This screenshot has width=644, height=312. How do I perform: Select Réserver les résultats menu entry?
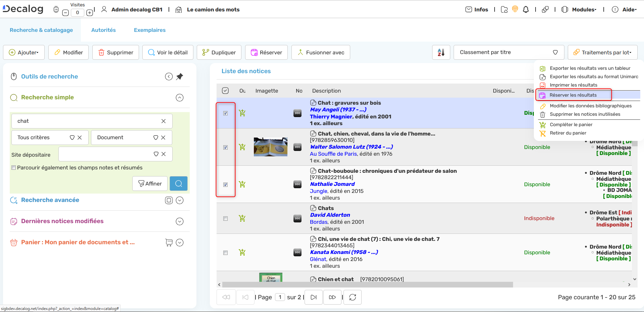pyautogui.click(x=573, y=95)
